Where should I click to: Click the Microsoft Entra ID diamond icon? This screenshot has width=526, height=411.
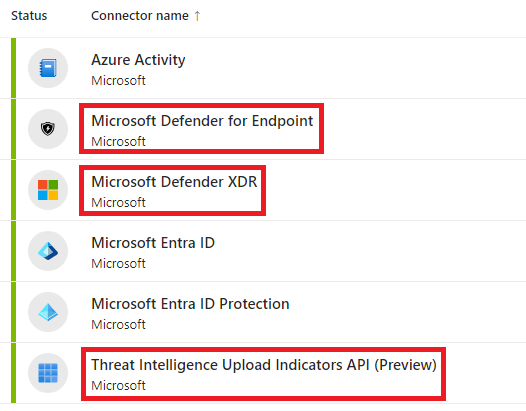coord(48,251)
